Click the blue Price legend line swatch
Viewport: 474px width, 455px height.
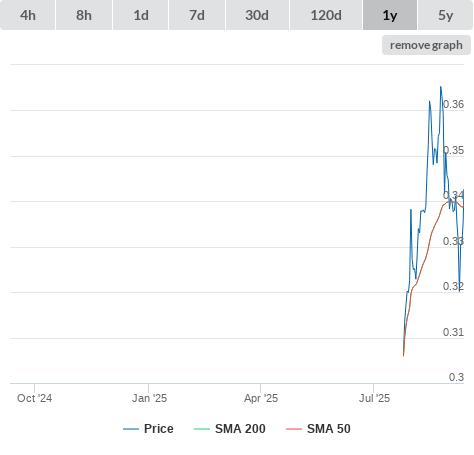click(131, 429)
